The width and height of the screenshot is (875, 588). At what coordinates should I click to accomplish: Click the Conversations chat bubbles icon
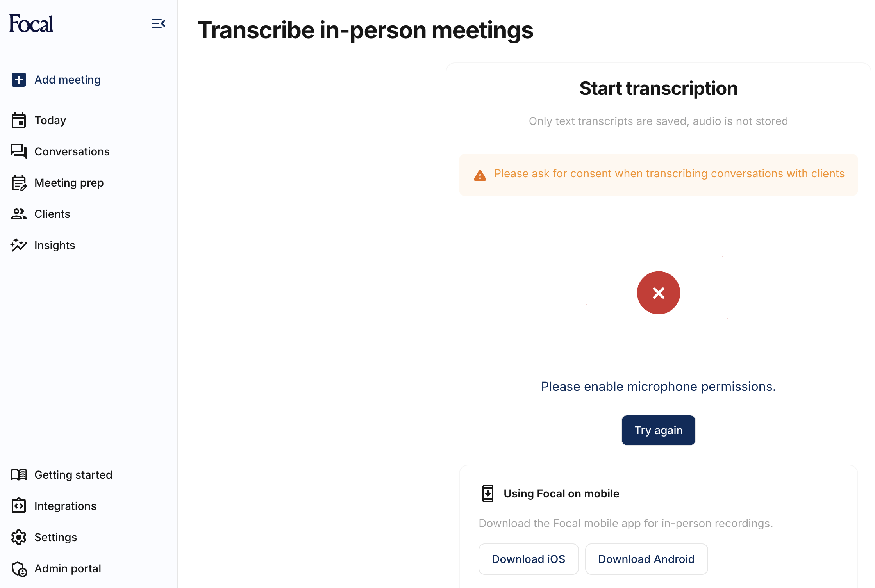pos(19,151)
